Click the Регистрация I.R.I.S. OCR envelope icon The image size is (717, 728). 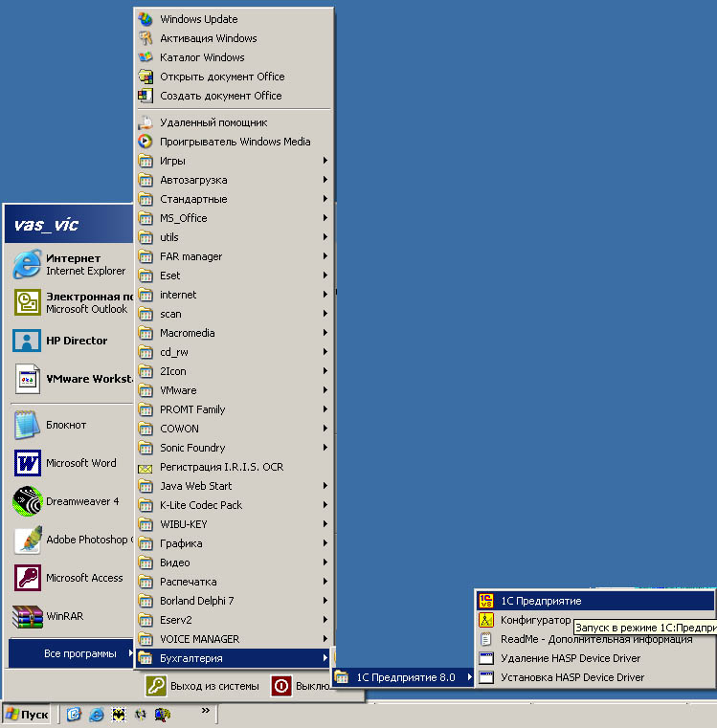click(x=146, y=467)
